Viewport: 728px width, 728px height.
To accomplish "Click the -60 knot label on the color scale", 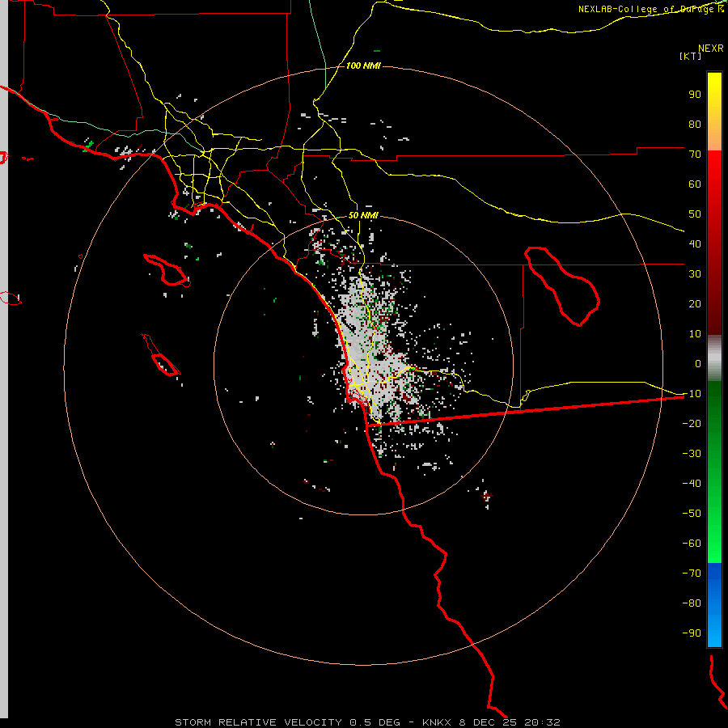I will tap(692, 544).
